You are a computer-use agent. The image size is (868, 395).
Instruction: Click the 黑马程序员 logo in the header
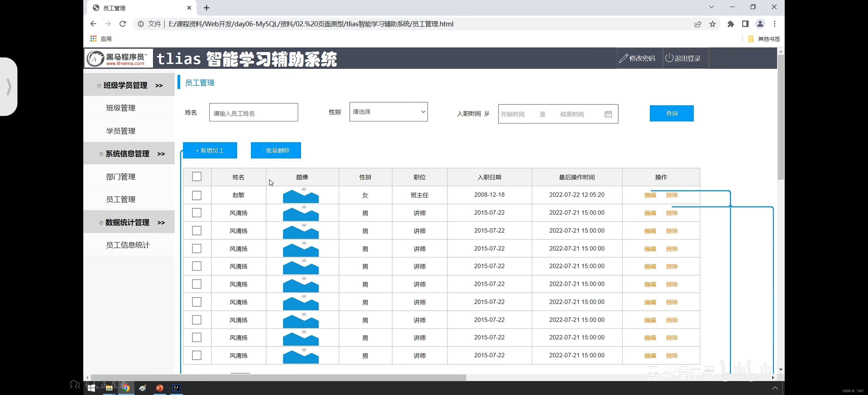[119, 58]
